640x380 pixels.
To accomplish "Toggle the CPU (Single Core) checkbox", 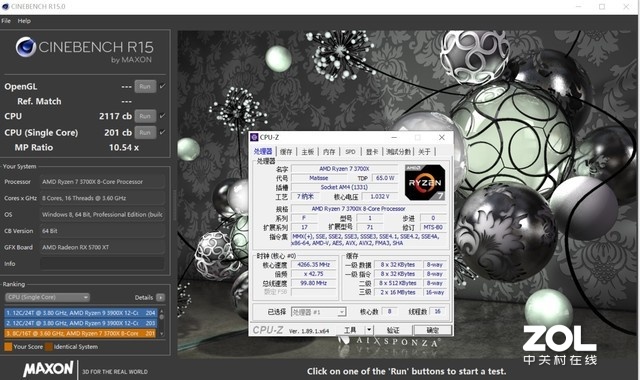I will click(x=162, y=132).
